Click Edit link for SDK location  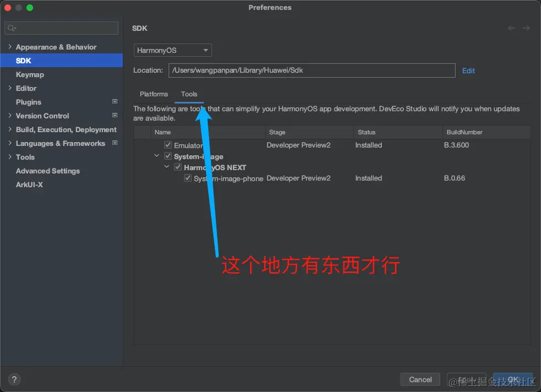point(468,70)
